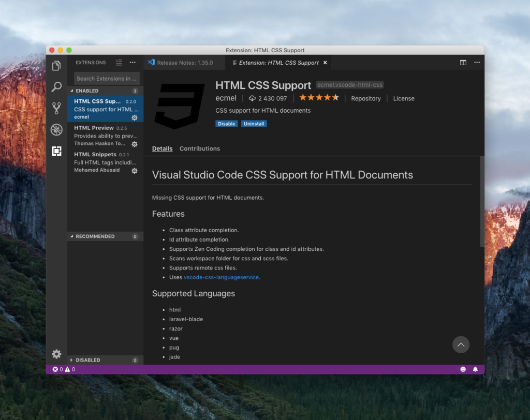Select the Extension: HTML CSS Support tab
This screenshot has width=530, height=420.
pos(278,63)
